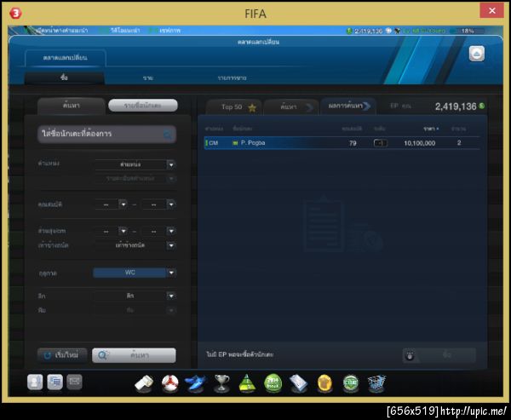Viewport: 511px width, 420px height.
Task: Select the search tab in left panel
Action: (x=72, y=106)
